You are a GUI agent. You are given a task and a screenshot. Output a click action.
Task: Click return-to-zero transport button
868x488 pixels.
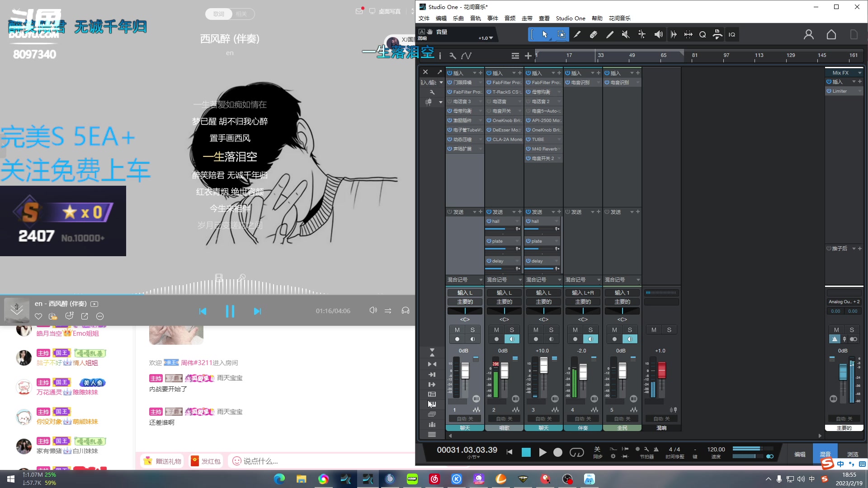(509, 452)
